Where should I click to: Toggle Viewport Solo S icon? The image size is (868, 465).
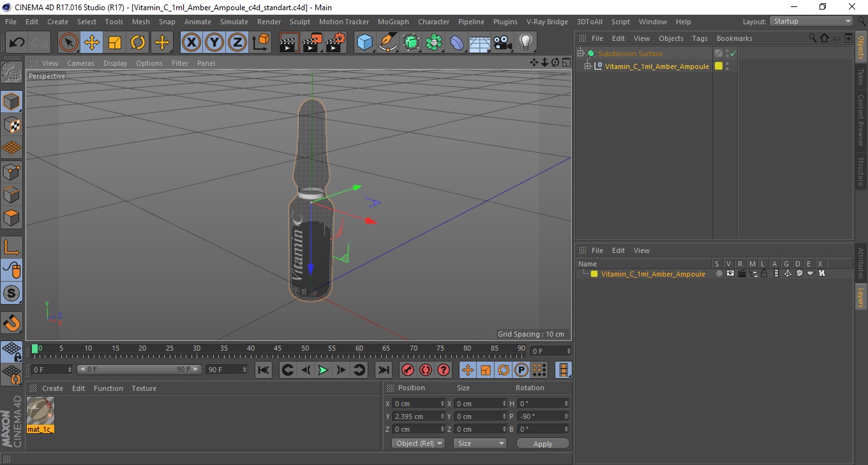11,294
